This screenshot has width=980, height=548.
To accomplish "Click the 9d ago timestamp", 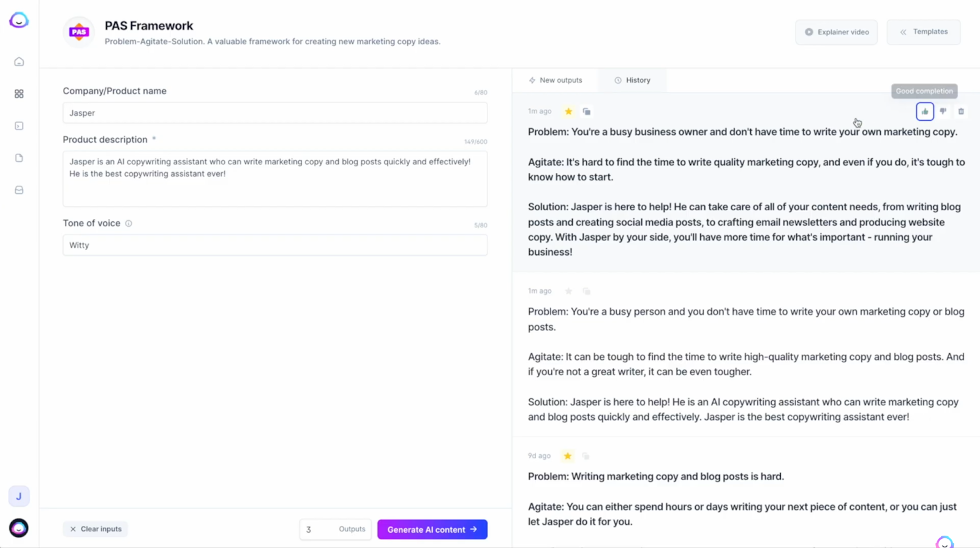I will [x=539, y=456].
